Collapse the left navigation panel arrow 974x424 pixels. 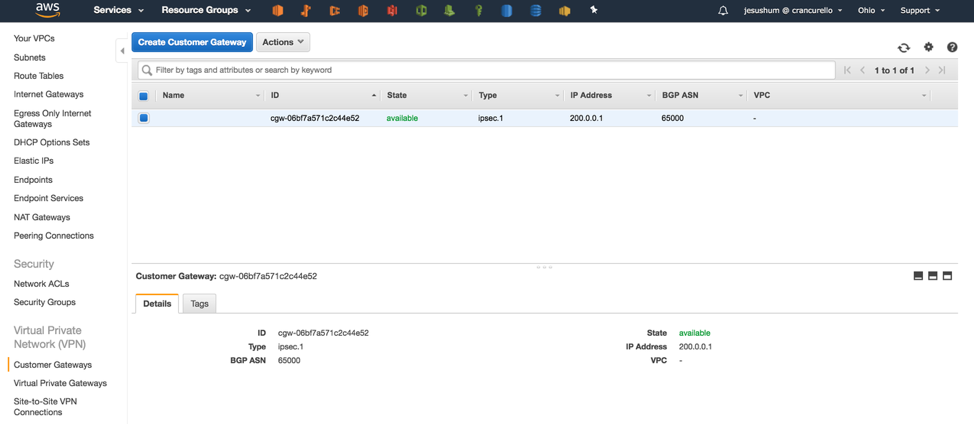[122, 51]
